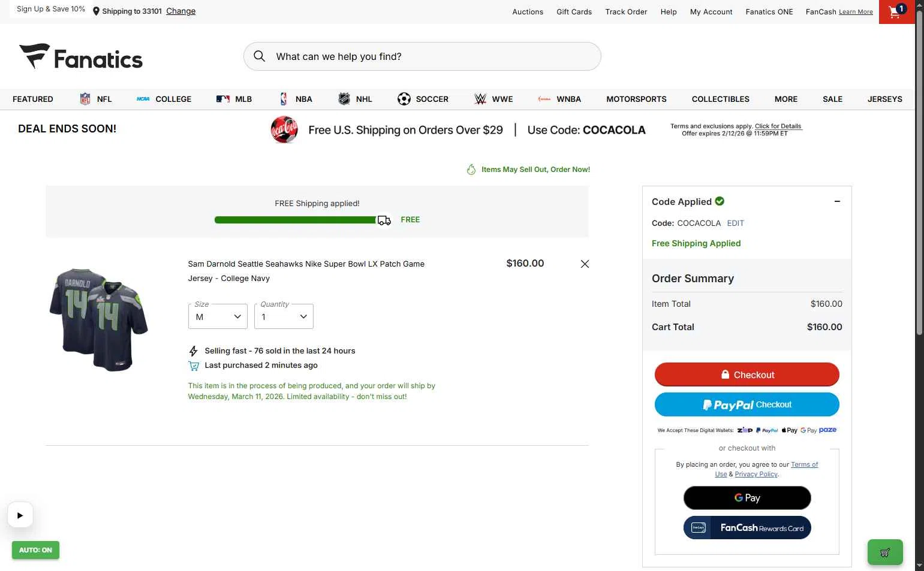The image size is (924, 571).
Task: Focus the What can we help you find search box
Action: click(422, 56)
